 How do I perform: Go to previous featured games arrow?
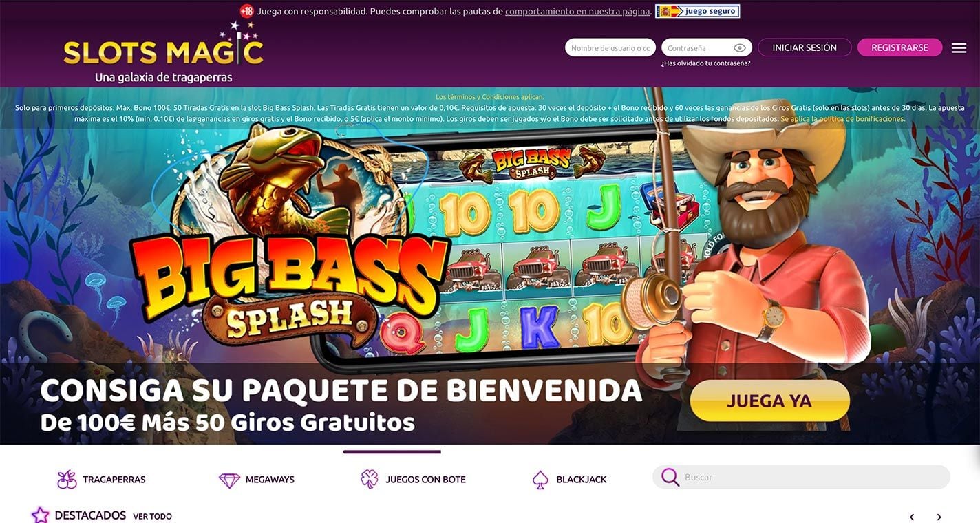[x=912, y=517]
